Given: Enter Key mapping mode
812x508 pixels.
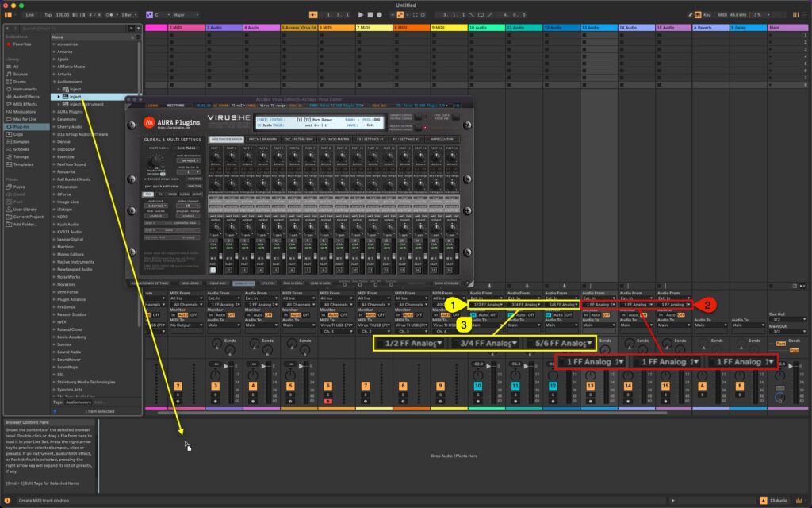Looking at the screenshot, I should click(707, 14).
